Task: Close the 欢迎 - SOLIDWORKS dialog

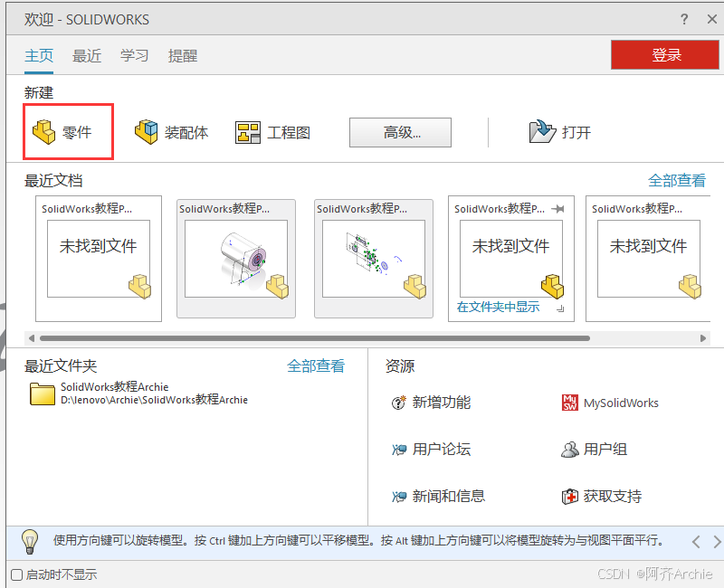Action: (712, 19)
